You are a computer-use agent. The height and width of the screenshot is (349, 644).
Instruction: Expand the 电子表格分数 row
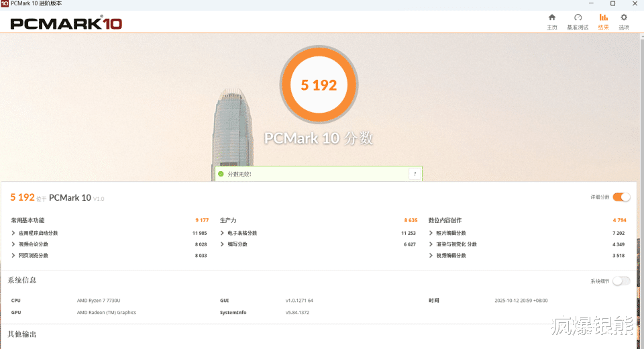click(x=239, y=233)
